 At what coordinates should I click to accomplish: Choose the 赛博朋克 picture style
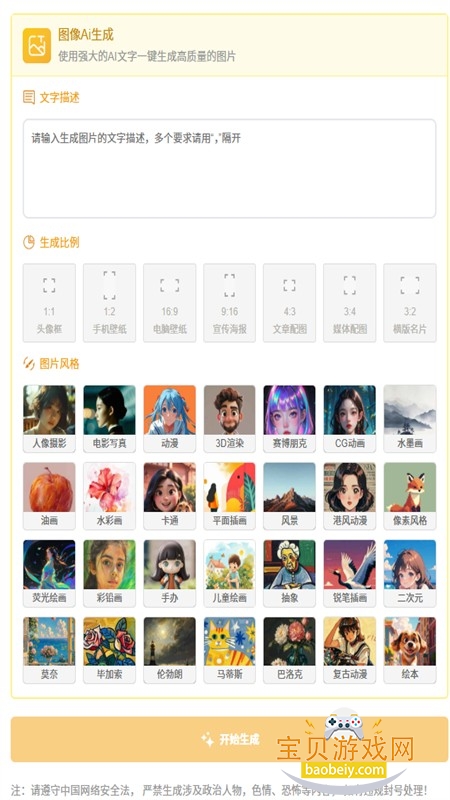tap(289, 418)
